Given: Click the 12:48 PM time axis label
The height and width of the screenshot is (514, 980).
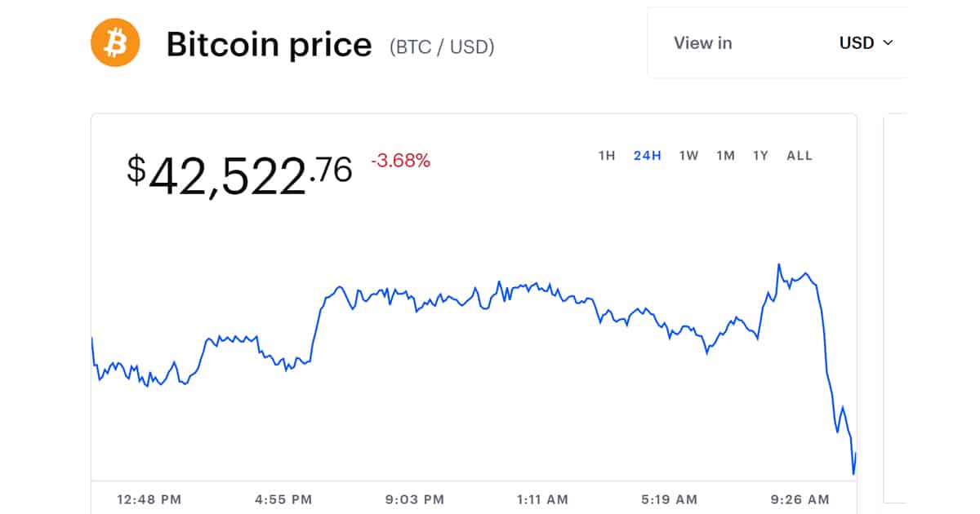Looking at the screenshot, I should (x=149, y=498).
